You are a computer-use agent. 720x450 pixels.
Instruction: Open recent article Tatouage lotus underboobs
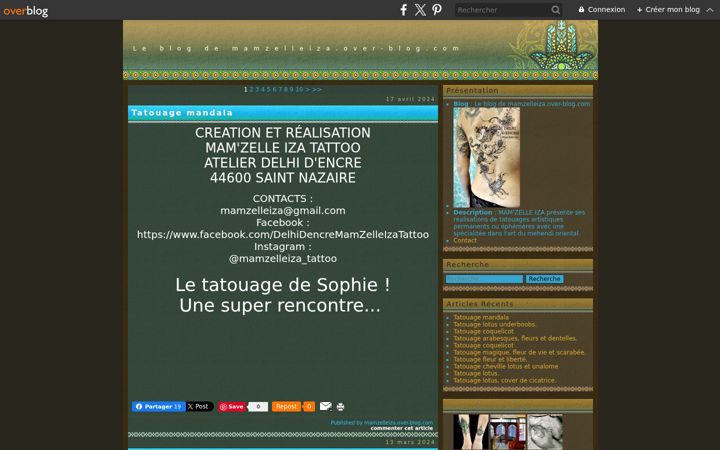click(495, 324)
